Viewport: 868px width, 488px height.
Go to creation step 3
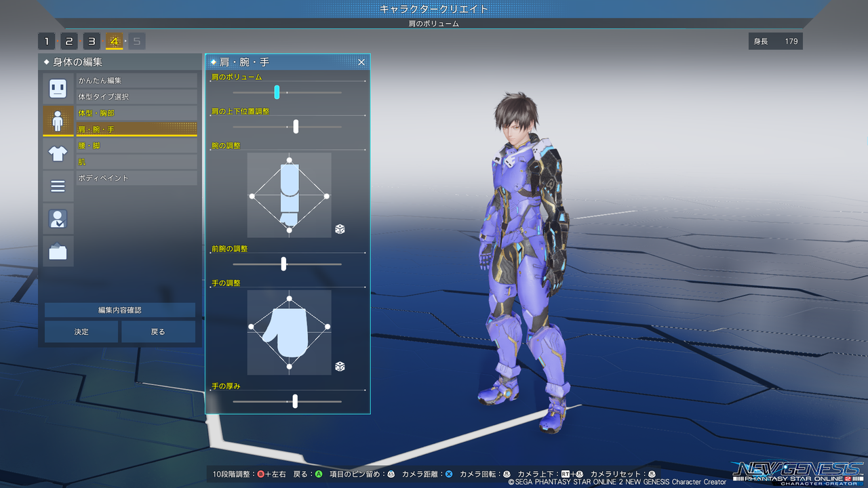click(92, 41)
